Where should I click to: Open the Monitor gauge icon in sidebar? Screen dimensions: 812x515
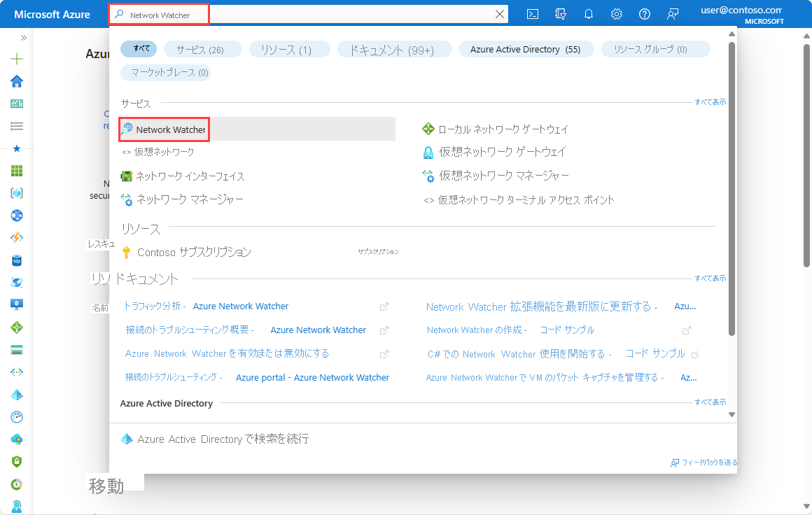[17, 416]
